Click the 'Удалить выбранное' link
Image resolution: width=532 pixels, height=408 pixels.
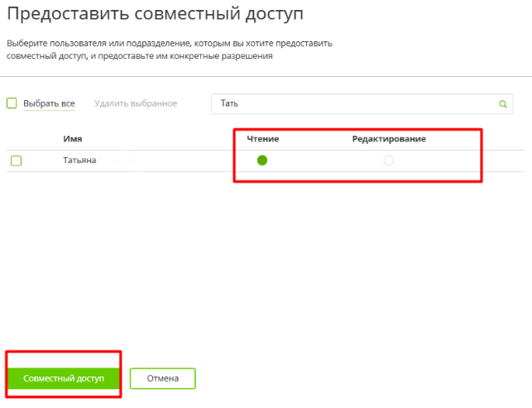click(x=136, y=103)
